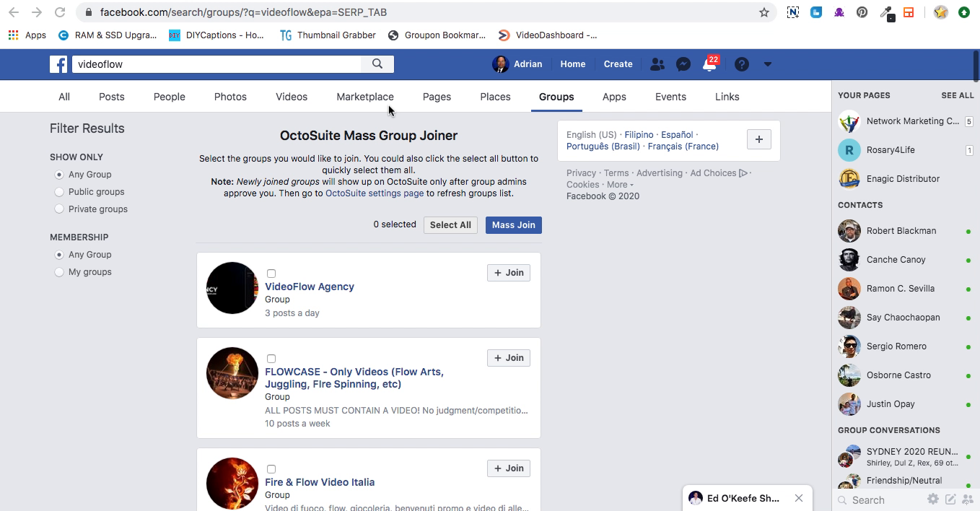Viewport: 980px width, 511px height.
Task: Select the Private groups radio button
Action: point(59,209)
